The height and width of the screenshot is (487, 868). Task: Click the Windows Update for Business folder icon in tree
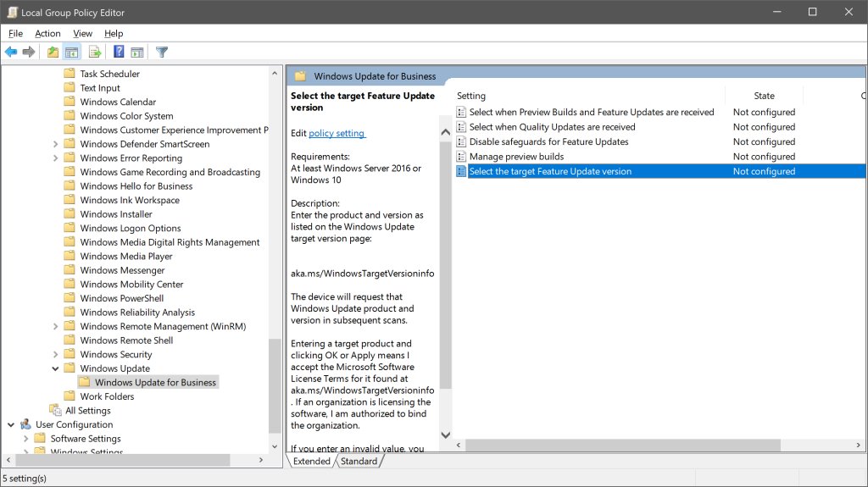click(x=84, y=382)
